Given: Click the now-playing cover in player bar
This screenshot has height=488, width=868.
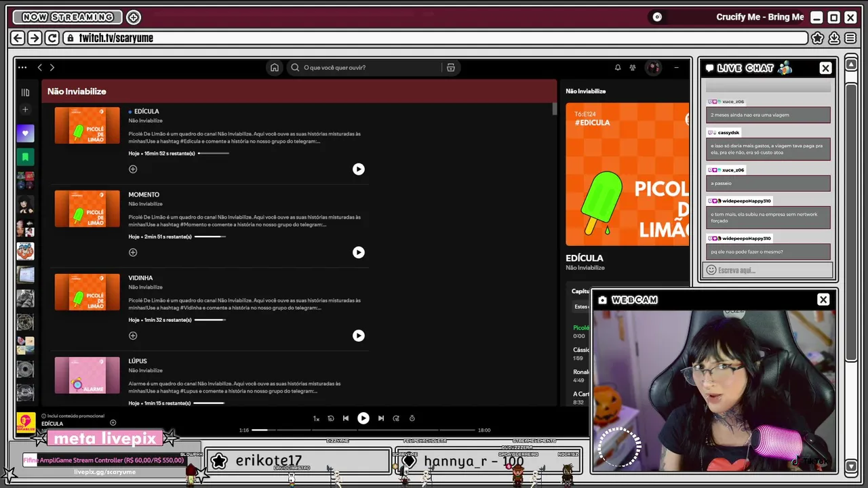Looking at the screenshot, I should click(x=26, y=424).
